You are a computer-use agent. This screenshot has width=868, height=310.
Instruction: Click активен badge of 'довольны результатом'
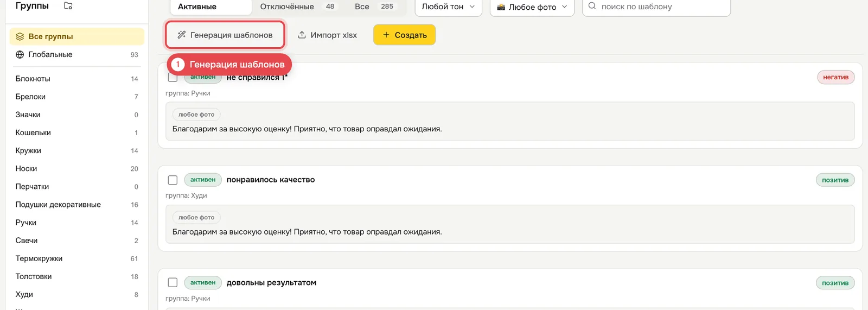[x=203, y=282]
